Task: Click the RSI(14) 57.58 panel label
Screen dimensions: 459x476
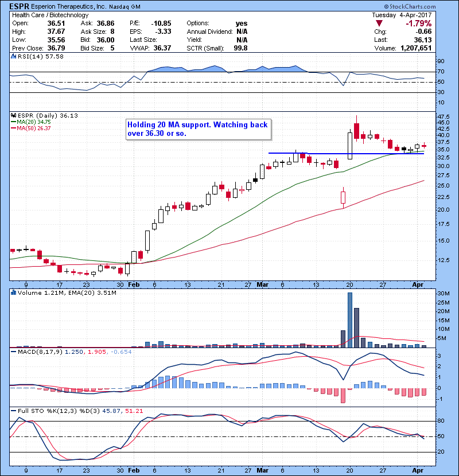Action: pyautogui.click(x=40, y=56)
